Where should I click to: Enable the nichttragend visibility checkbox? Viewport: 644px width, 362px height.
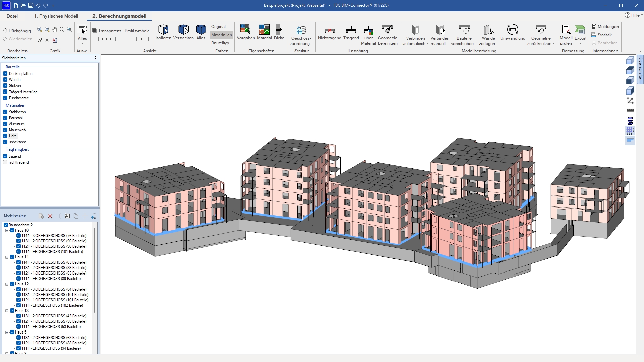5,162
